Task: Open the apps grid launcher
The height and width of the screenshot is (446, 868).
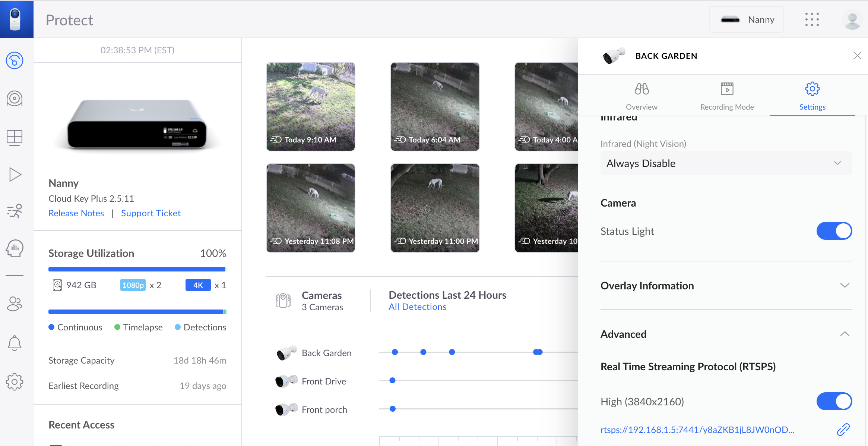Action: (812, 19)
